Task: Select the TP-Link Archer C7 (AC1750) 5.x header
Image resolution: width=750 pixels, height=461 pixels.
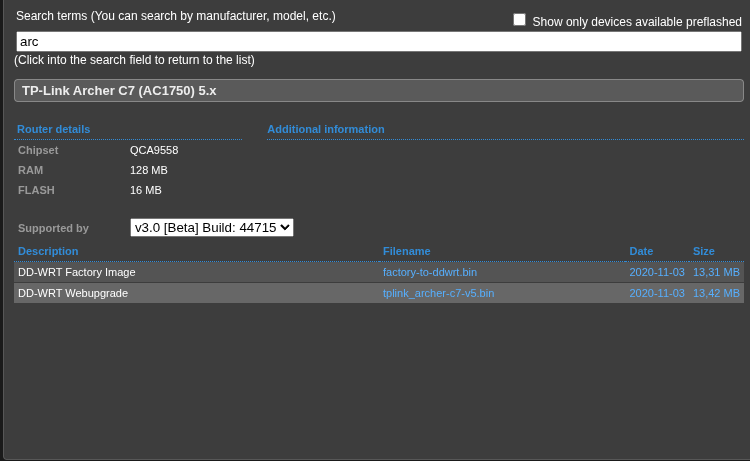Action: coord(379,90)
